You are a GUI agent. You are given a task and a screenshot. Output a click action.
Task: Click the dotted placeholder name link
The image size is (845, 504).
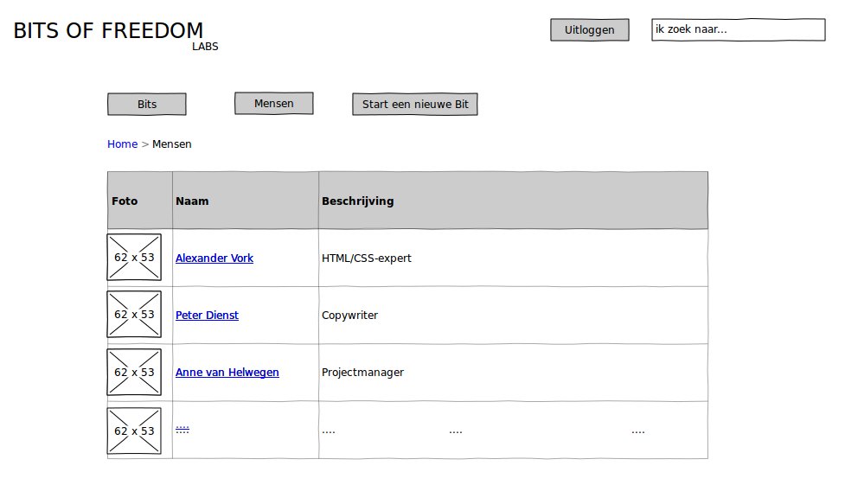click(x=182, y=429)
